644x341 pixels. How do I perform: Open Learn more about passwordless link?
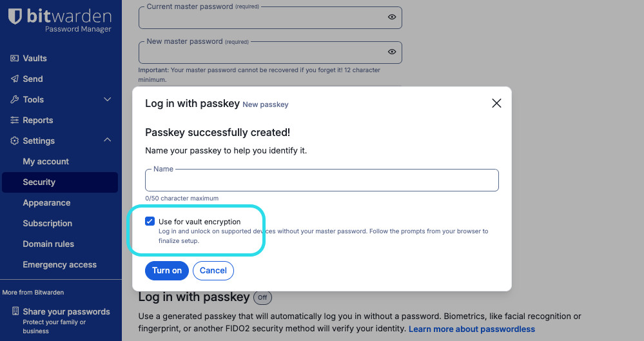[x=472, y=329]
